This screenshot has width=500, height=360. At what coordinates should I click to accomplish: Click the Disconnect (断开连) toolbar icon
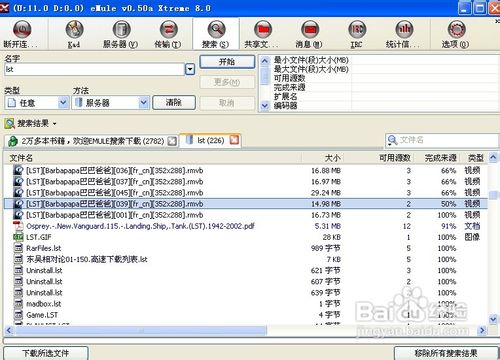pos(22,29)
